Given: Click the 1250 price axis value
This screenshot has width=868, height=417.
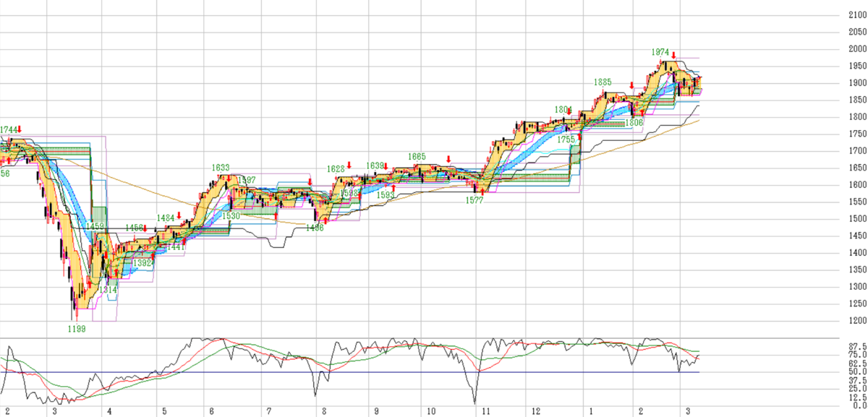Looking at the screenshot, I should 858,304.
